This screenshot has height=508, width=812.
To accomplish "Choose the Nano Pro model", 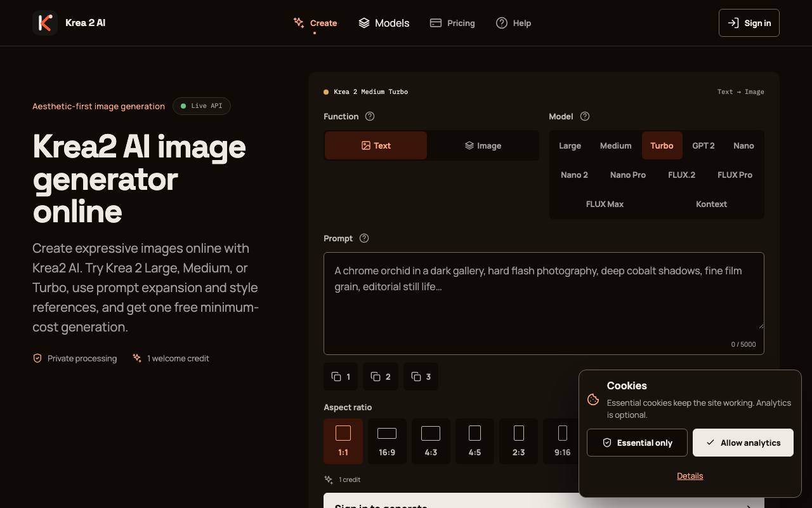I will click(x=628, y=175).
